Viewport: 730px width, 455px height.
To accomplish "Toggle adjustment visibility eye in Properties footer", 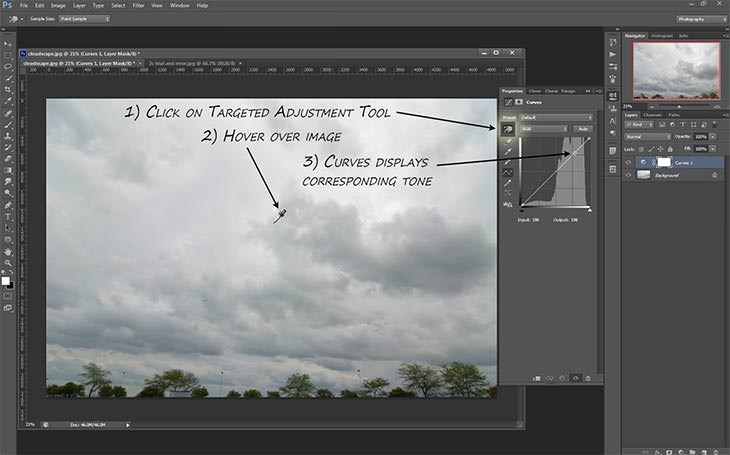I will 575,378.
